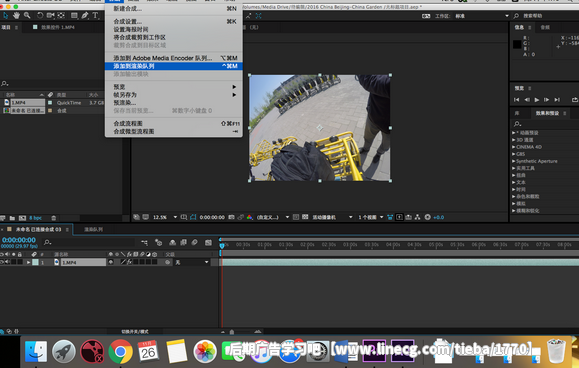Click next frame button in preview panel

coord(547,100)
